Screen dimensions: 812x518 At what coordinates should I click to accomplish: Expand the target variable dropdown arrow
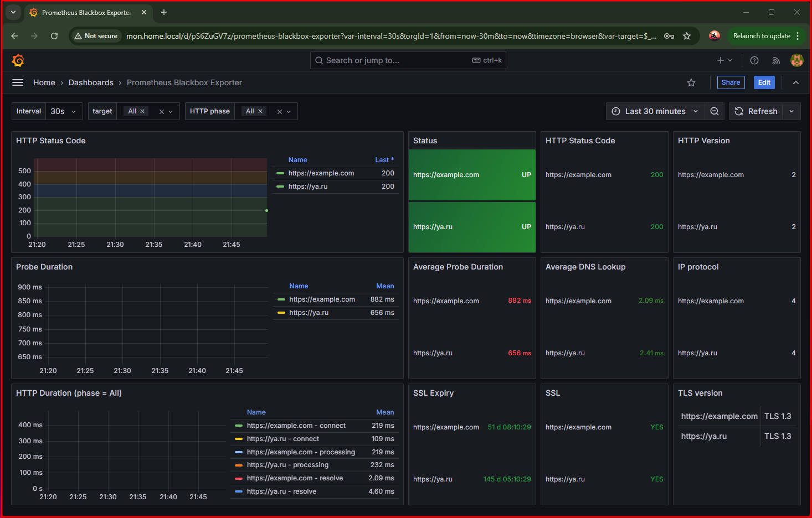(171, 112)
